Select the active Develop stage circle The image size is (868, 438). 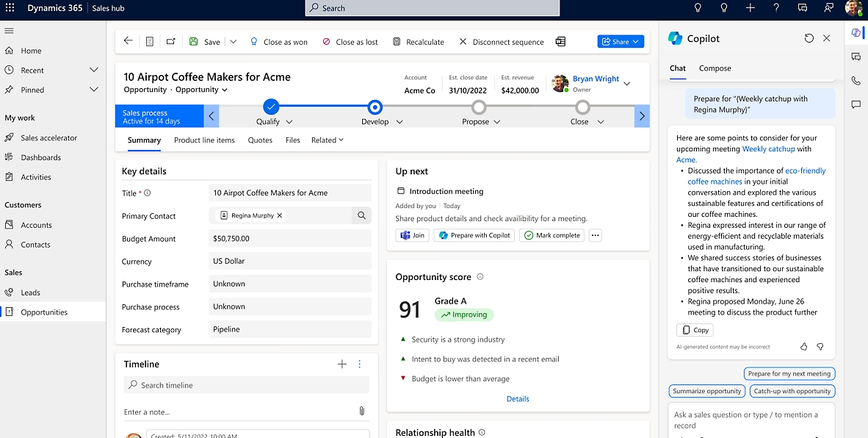[x=375, y=107]
